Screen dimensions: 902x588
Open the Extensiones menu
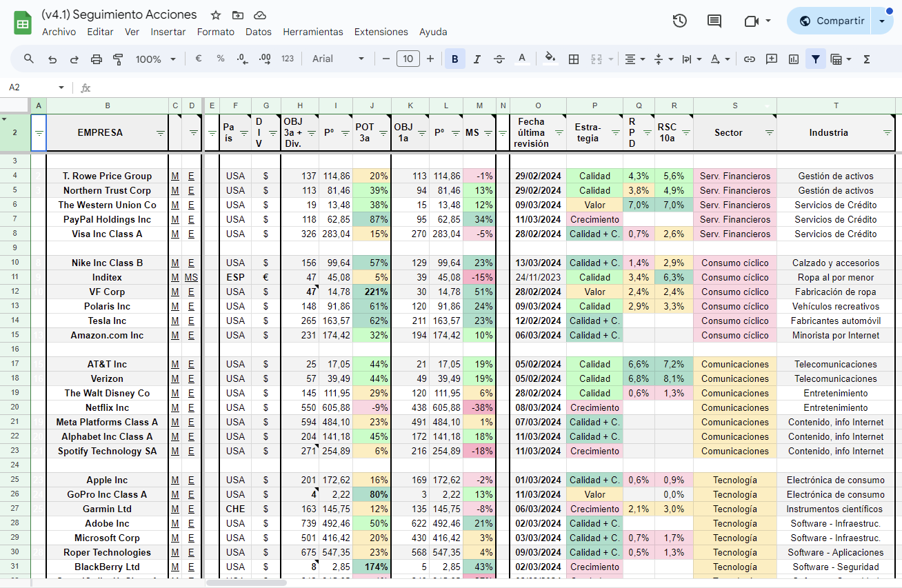click(x=381, y=32)
